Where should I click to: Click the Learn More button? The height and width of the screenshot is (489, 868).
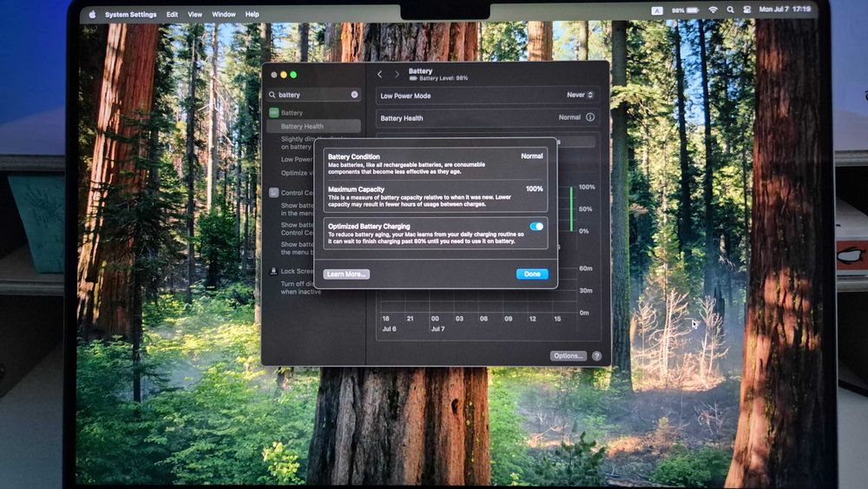point(346,274)
